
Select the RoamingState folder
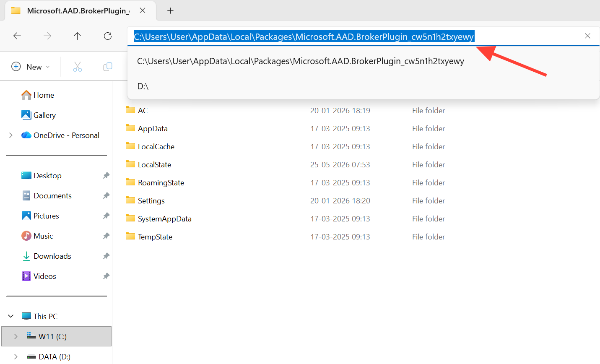click(x=161, y=183)
